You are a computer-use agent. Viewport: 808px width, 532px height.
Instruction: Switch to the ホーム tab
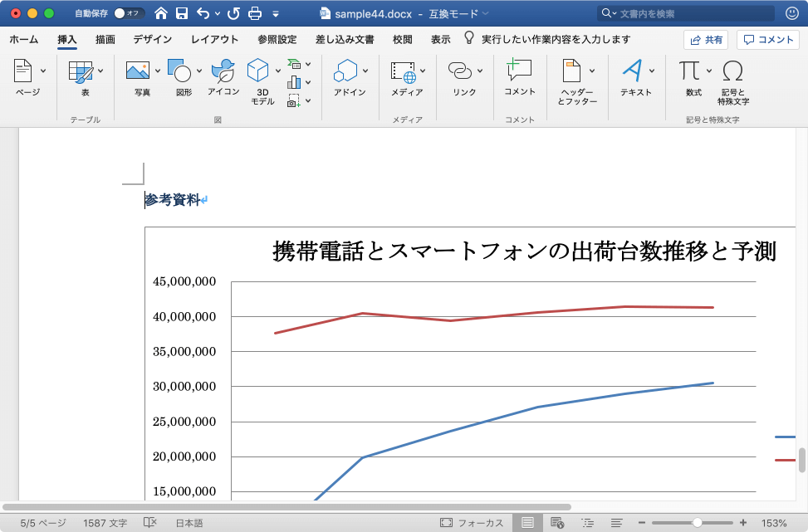24,40
